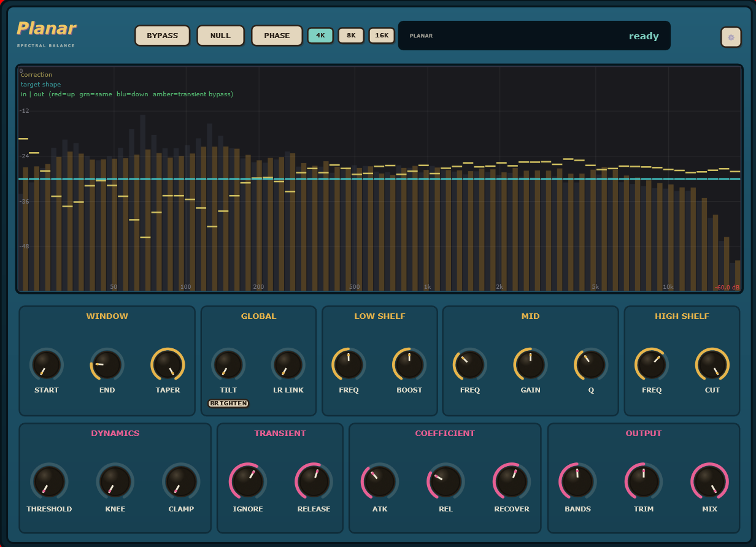This screenshot has height=547, width=756.
Task: Click the WINDOW END knob
Action: 107,365
